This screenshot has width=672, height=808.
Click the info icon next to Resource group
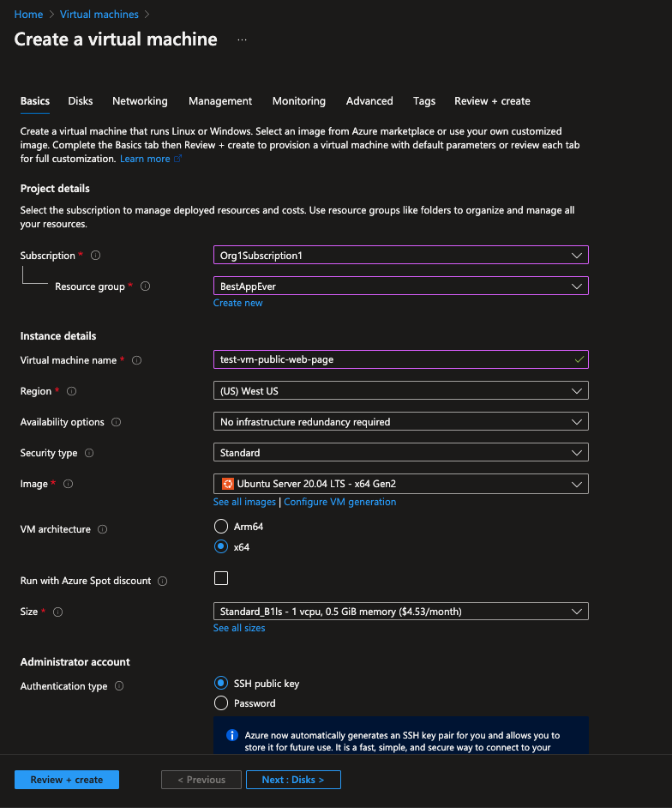(145, 286)
